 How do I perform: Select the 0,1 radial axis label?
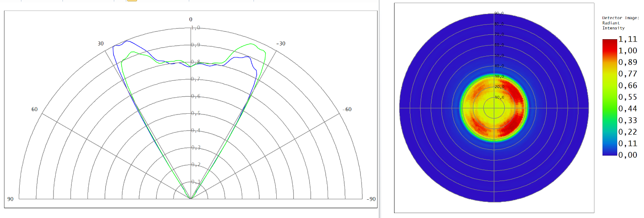pos(195,181)
